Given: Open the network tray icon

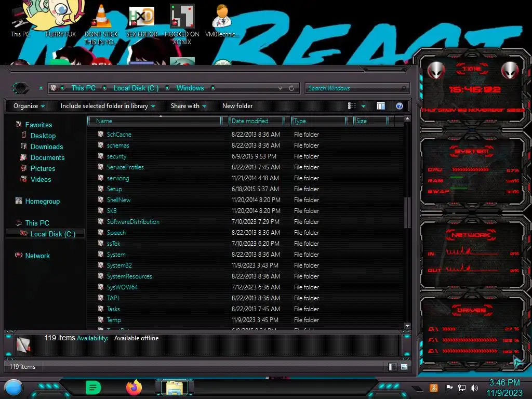Looking at the screenshot, I should [x=462, y=388].
